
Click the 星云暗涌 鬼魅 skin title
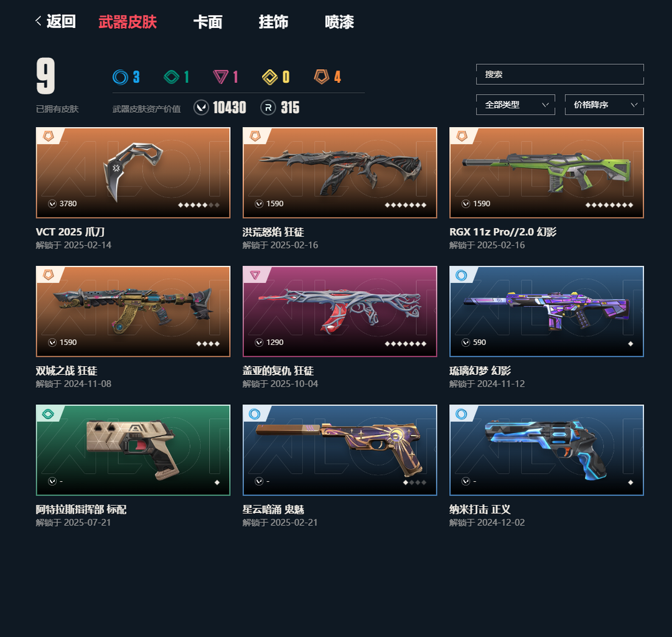coord(273,509)
